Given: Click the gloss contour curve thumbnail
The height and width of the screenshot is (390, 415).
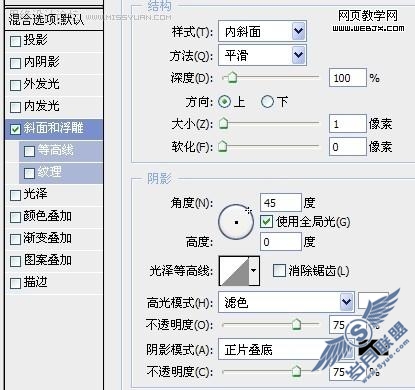Looking at the screenshot, I should tap(234, 271).
